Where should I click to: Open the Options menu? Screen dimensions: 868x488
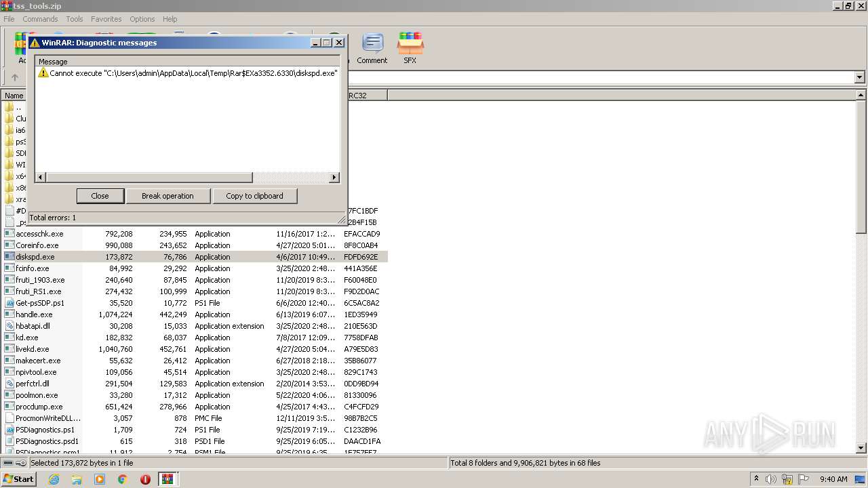[x=142, y=19]
